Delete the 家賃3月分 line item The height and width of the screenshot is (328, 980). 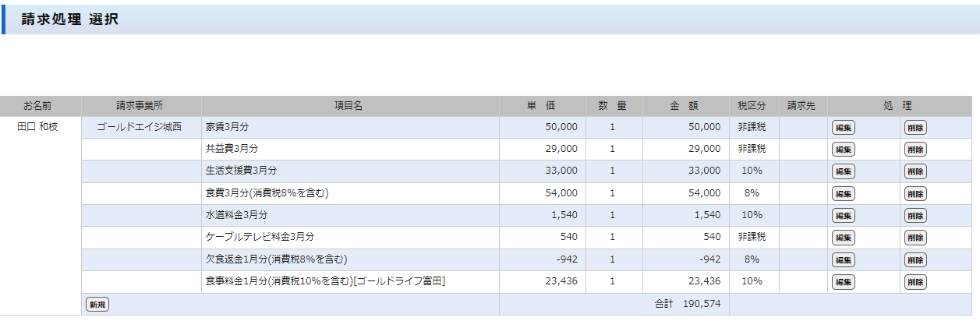pos(915,128)
